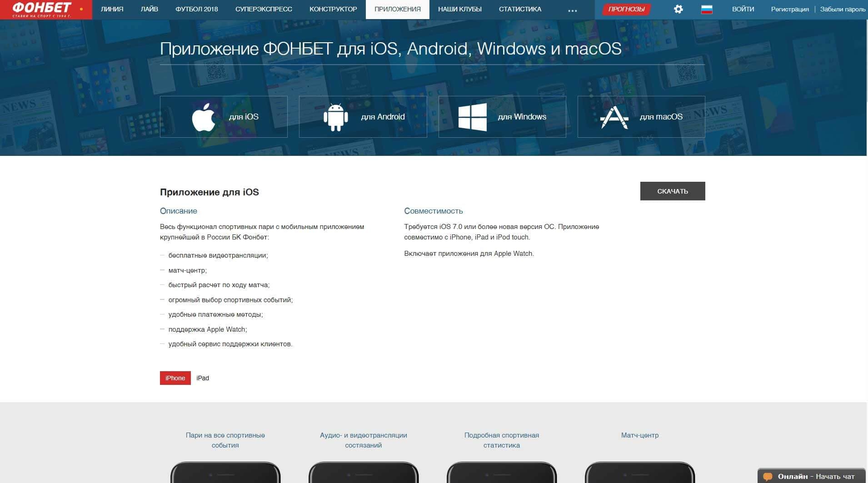868x483 pixels.
Task: Click the page title 'Приложение ФОНБЕТ для iOS'
Action: [390, 49]
